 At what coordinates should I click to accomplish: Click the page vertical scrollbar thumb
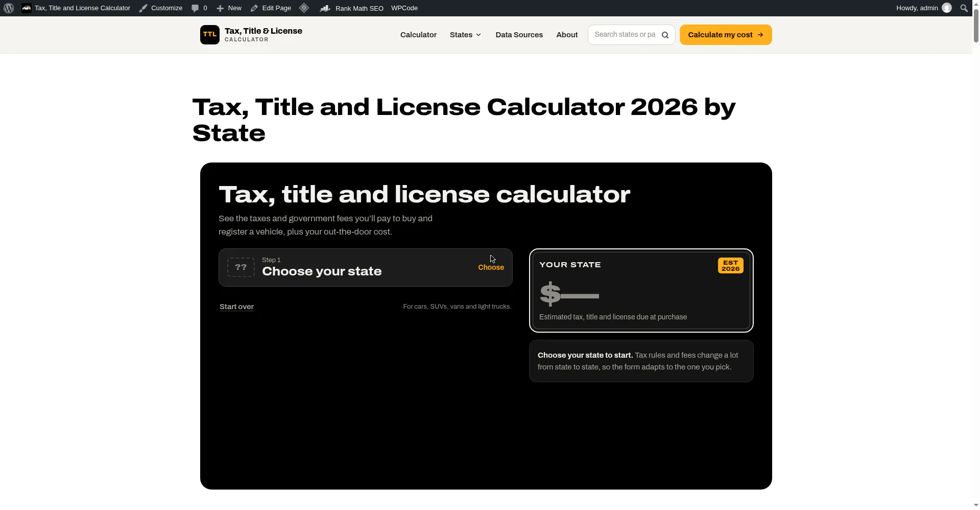point(976,25)
